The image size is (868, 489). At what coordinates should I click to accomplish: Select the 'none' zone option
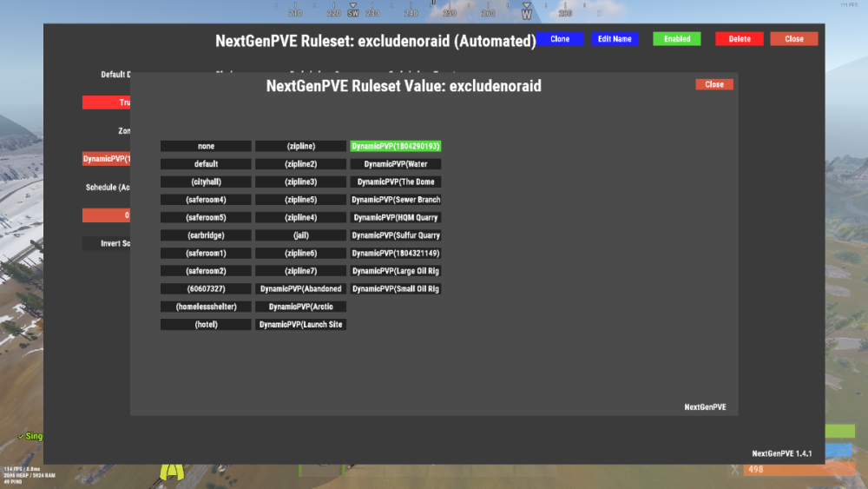[x=206, y=146]
